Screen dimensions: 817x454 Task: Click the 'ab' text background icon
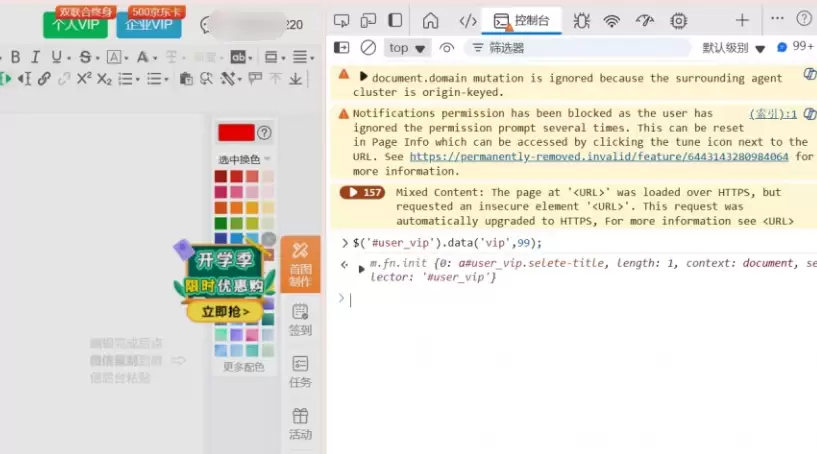238,57
